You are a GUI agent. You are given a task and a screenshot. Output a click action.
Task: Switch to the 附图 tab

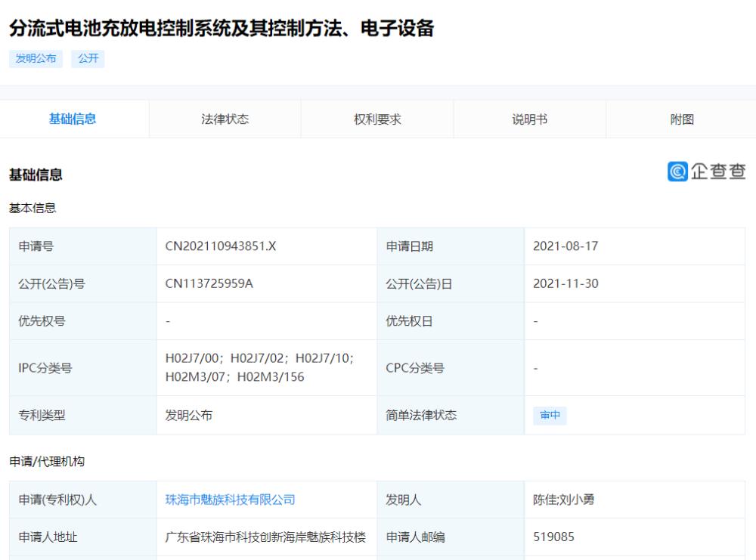(x=681, y=119)
